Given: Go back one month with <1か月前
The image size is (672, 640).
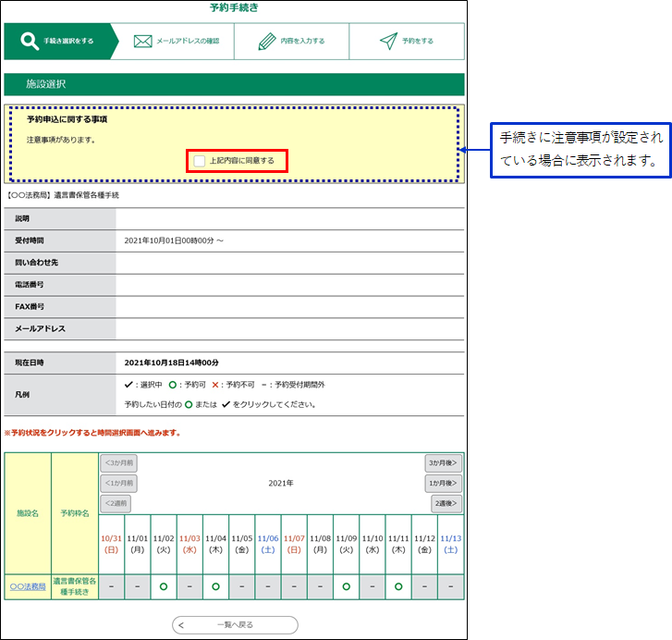Looking at the screenshot, I should tap(118, 483).
